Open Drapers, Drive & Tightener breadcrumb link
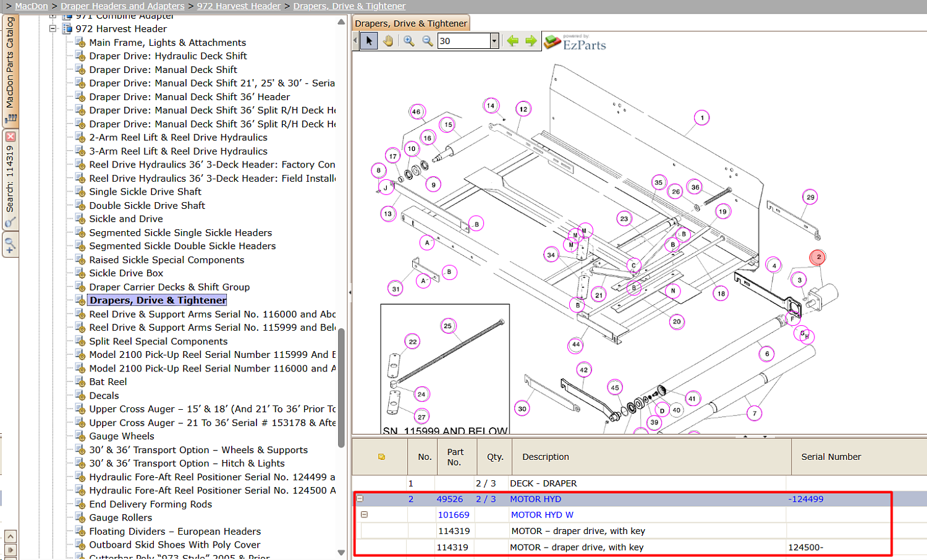Viewport: 927px width, 560px height. 349,6
